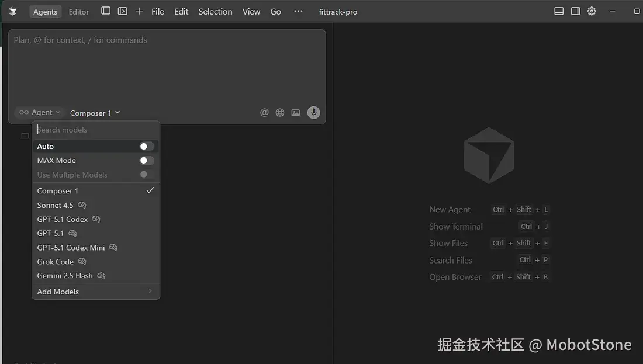643x364 pixels.
Task: Pick the Gemini 2.5 Flash model
Action: (x=96, y=275)
